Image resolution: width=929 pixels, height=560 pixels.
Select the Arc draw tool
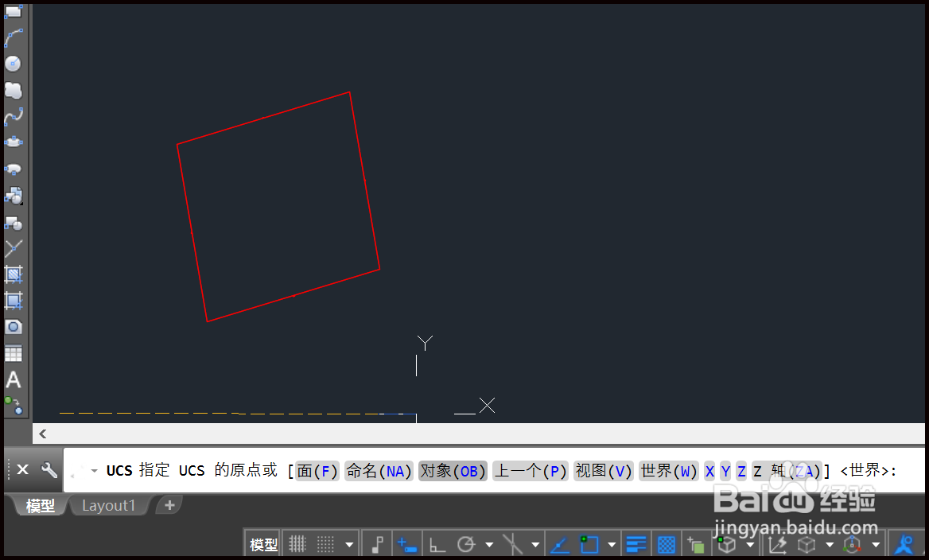13,37
